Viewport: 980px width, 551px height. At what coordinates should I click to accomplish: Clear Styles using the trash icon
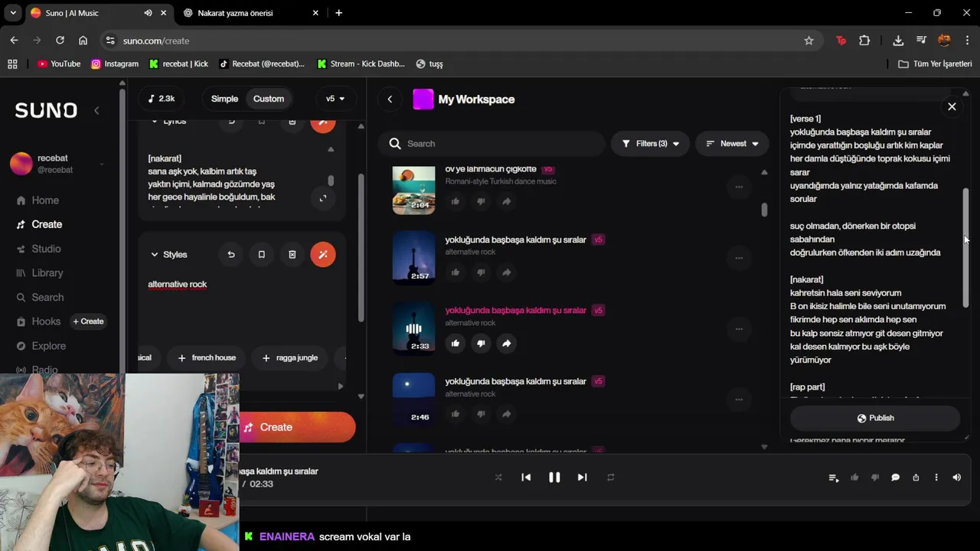[292, 255]
